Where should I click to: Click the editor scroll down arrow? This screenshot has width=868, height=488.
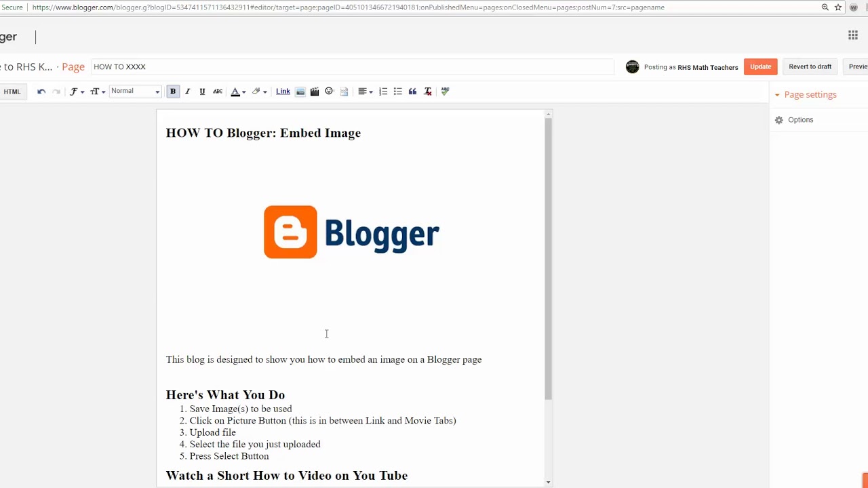[549, 483]
